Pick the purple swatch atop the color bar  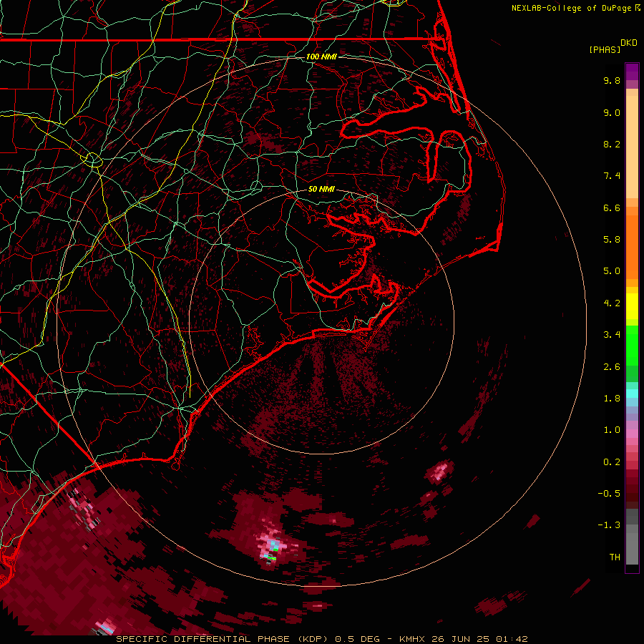click(632, 72)
